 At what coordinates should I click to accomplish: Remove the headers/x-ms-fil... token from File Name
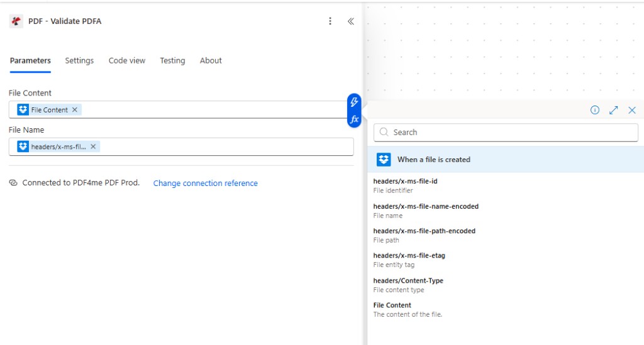[x=93, y=146]
